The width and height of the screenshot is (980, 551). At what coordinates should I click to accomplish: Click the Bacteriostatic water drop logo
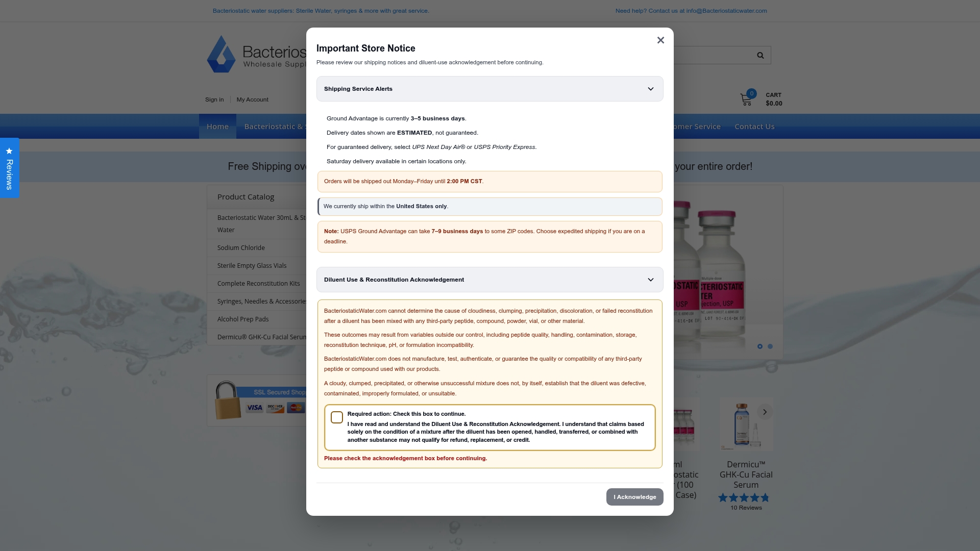point(221,54)
